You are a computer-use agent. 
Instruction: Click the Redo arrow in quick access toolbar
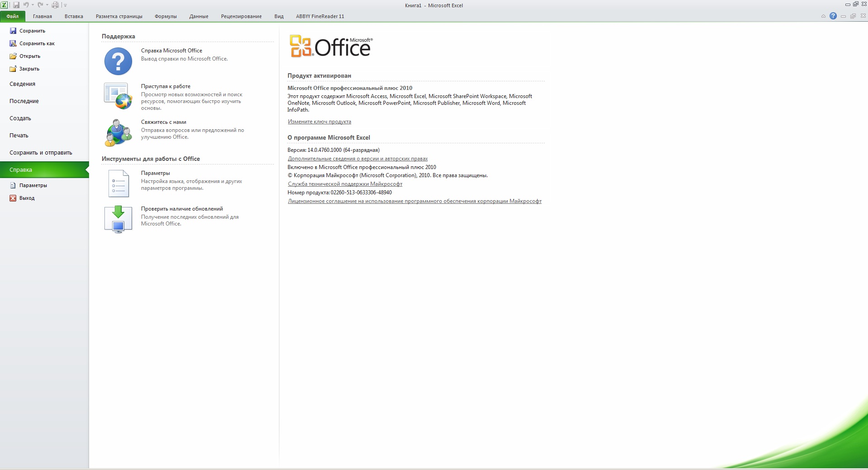[x=40, y=5]
